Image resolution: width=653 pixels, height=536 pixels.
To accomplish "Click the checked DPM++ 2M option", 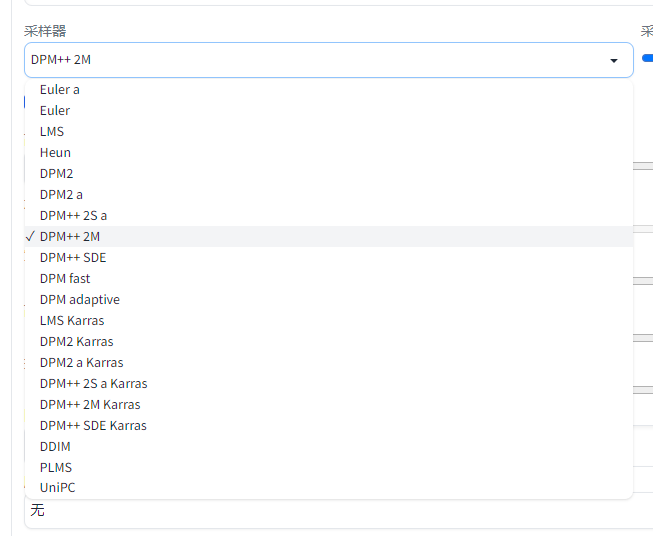I will coord(70,237).
